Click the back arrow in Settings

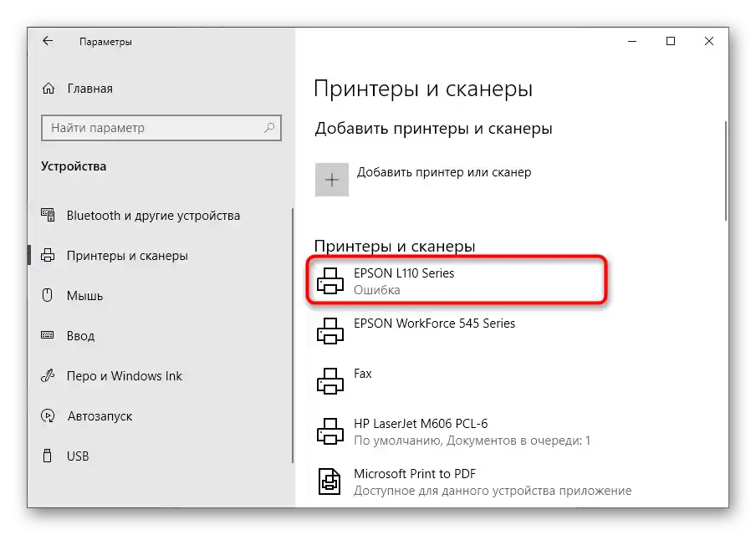coord(47,41)
